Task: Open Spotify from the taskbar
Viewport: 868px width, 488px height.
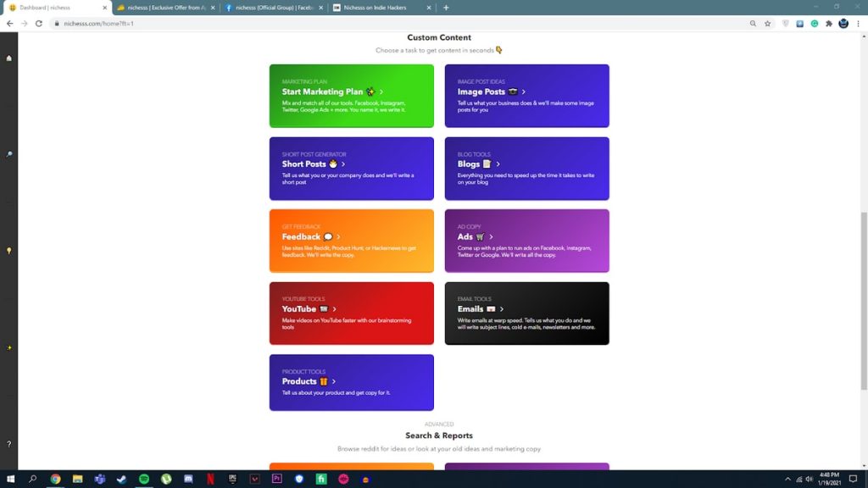Action: [x=144, y=479]
